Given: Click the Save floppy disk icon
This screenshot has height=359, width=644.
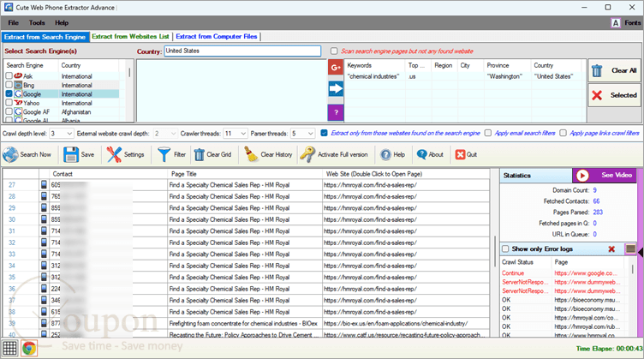Looking at the screenshot, I should (70, 155).
